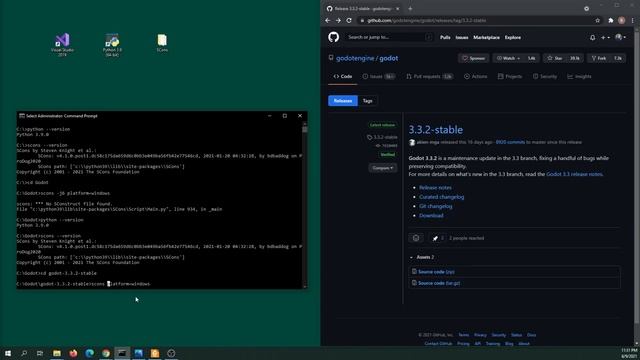Click the rocket reaction button
This screenshot has width=640, height=360.
437,238
